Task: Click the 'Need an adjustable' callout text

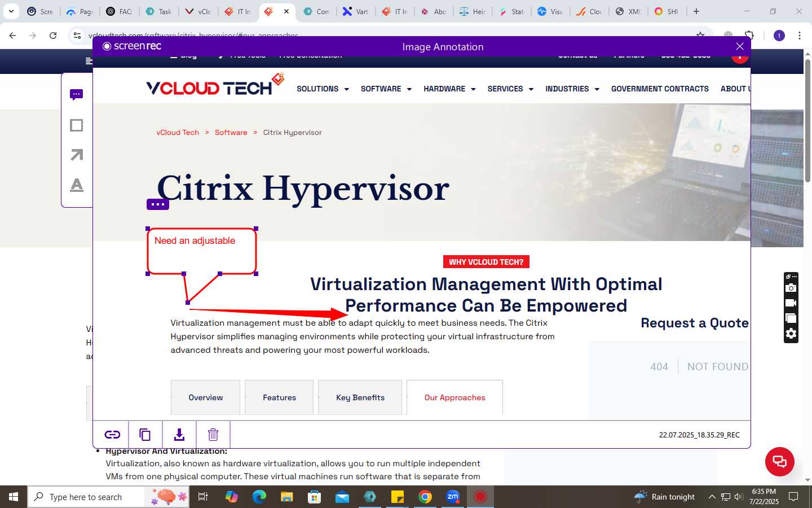Action: (x=195, y=240)
